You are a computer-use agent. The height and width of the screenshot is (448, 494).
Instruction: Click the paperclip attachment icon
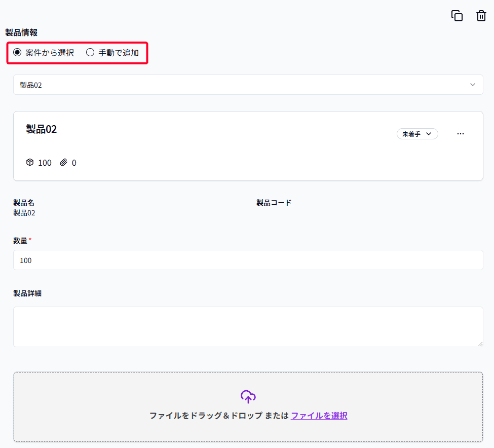63,163
